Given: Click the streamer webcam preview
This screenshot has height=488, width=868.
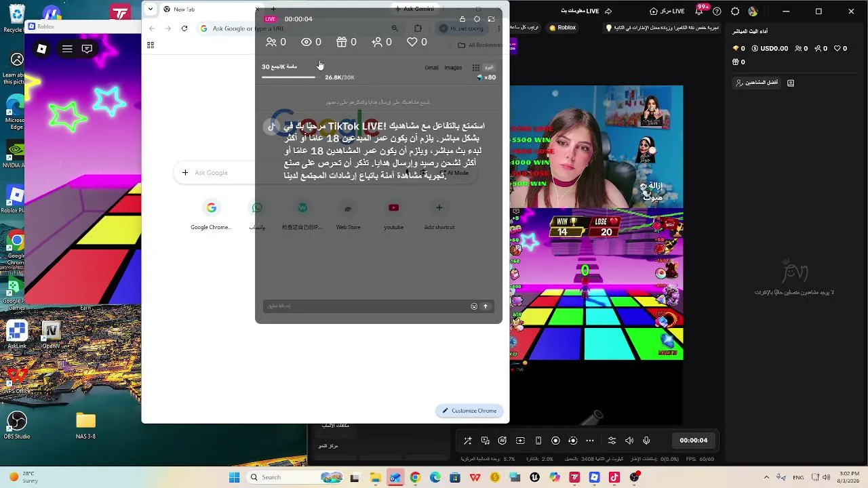Looking at the screenshot, I should click(597, 146).
